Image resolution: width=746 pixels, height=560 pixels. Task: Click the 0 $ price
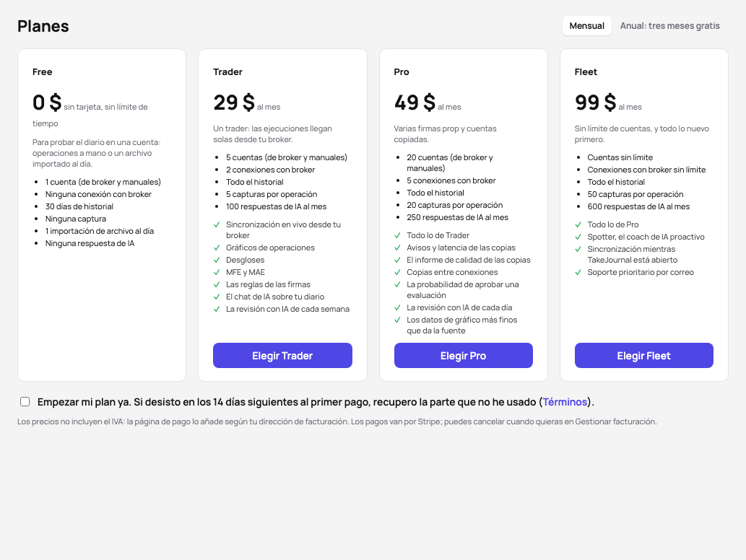click(x=47, y=102)
